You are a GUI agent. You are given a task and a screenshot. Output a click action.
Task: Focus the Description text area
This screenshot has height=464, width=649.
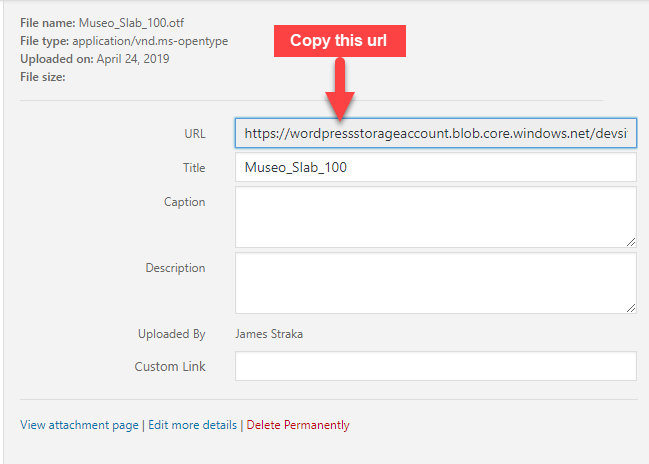point(435,282)
